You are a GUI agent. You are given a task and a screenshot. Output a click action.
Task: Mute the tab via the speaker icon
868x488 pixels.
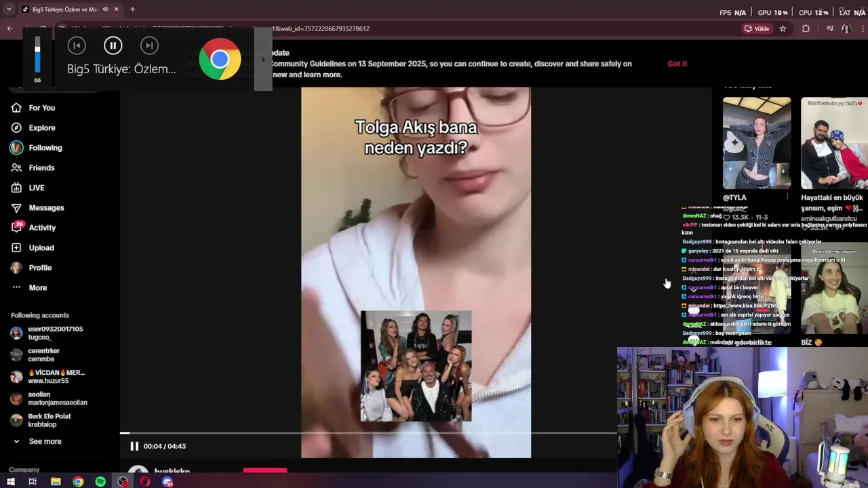click(x=105, y=9)
